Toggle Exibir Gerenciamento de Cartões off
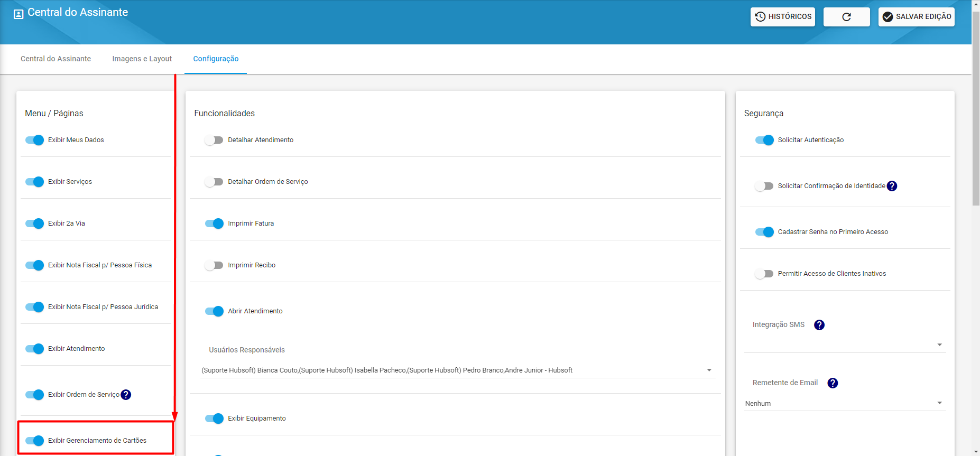This screenshot has width=980, height=456. [x=35, y=441]
